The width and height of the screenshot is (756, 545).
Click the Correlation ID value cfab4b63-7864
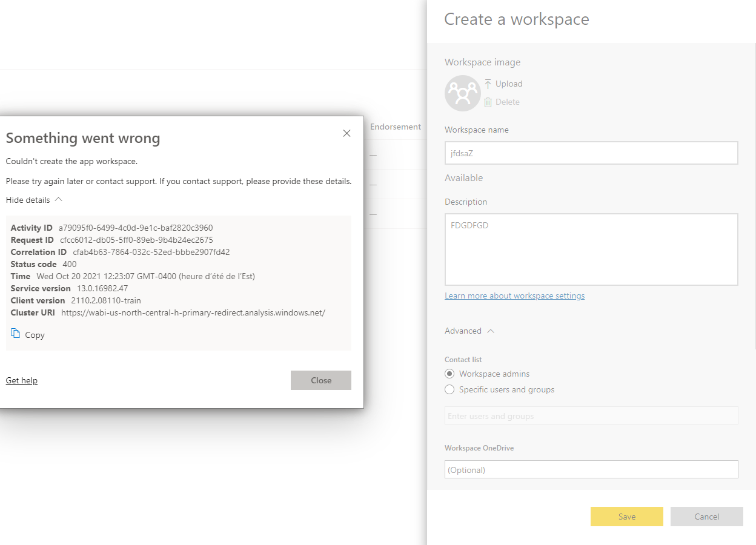pos(151,252)
